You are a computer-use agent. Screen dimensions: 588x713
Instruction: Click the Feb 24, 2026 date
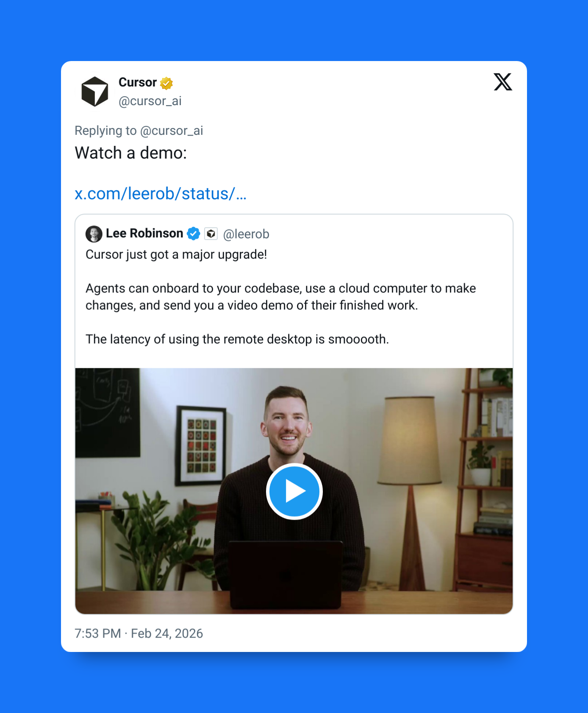point(167,633)
